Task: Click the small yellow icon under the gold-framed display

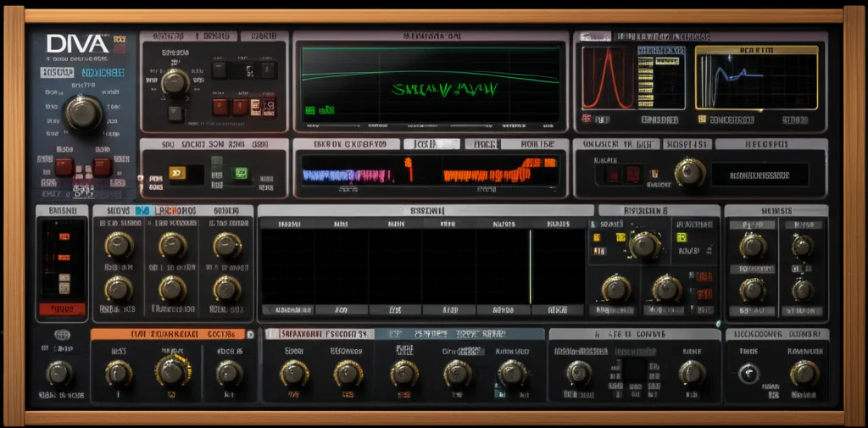Action: click(x=702, y=119)
